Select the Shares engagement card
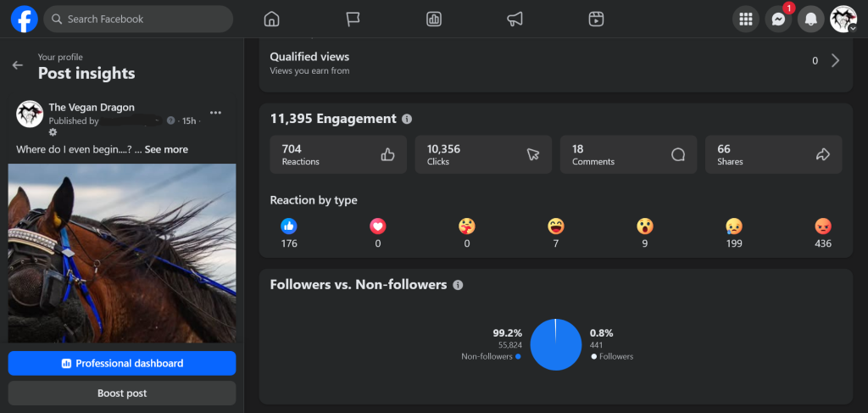Screen dimensions: 868x413 (x=773, y=154)
